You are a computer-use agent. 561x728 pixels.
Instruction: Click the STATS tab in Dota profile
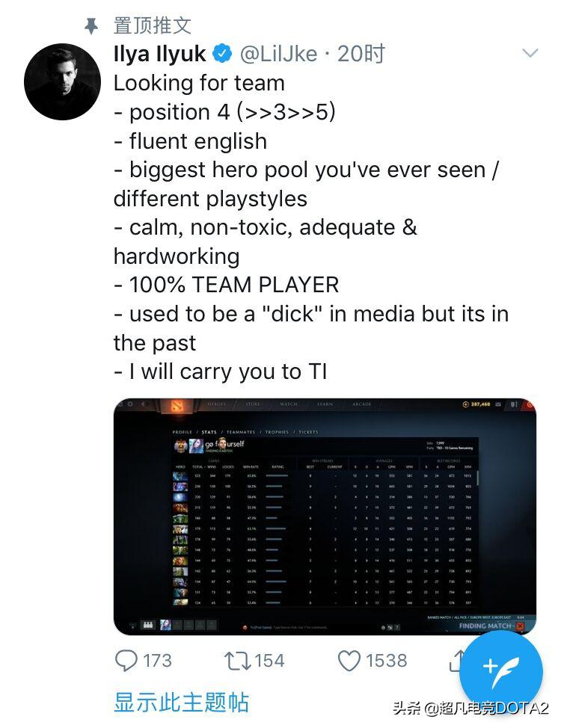pyautogui.click(x=209, y=432)
